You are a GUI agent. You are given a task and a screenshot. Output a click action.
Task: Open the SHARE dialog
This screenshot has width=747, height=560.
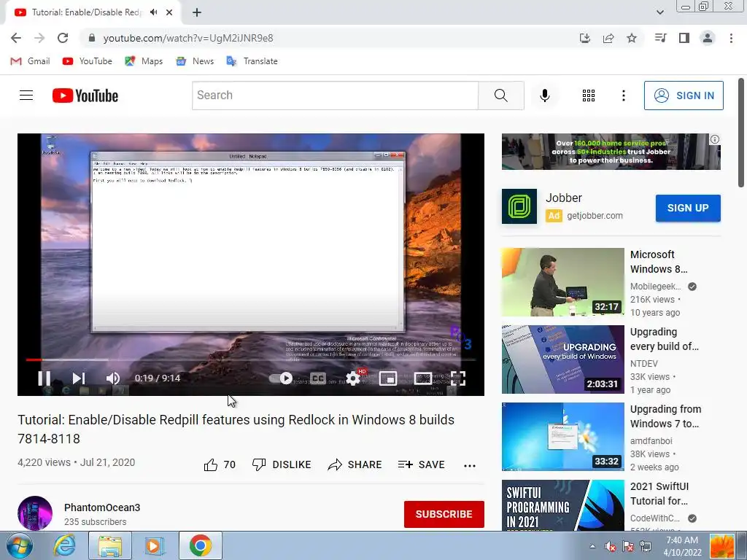click(x=355, y=464)
